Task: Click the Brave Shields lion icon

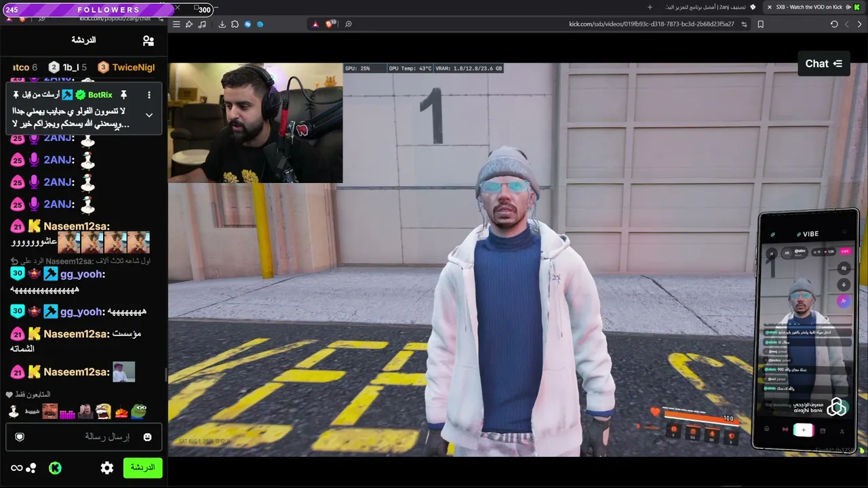Action: [330, 24]
